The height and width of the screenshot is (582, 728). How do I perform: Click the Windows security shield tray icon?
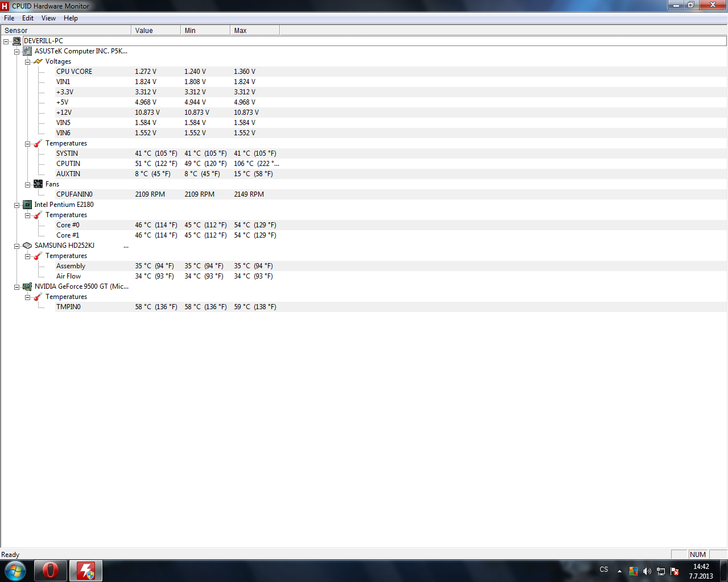(633, 571)
